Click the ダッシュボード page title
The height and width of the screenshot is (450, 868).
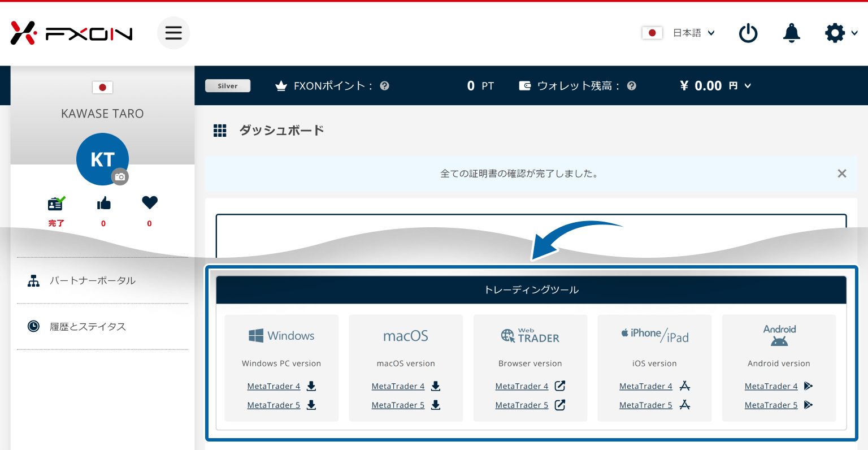(x=281, y=131)
